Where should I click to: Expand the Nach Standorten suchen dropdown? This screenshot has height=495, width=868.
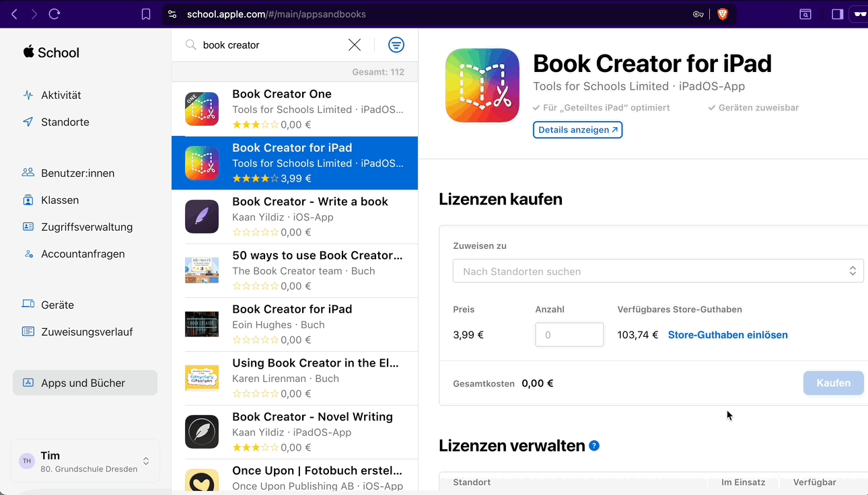pos(658,271)
